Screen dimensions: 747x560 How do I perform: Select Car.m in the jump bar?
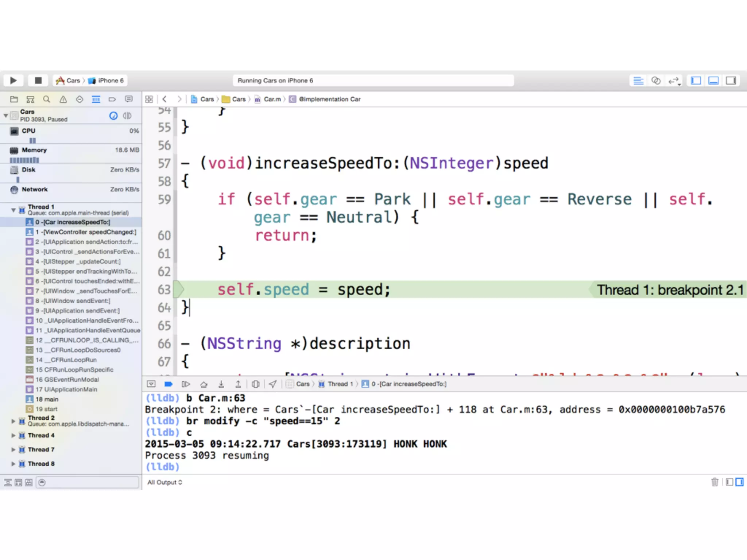[272, 99]
